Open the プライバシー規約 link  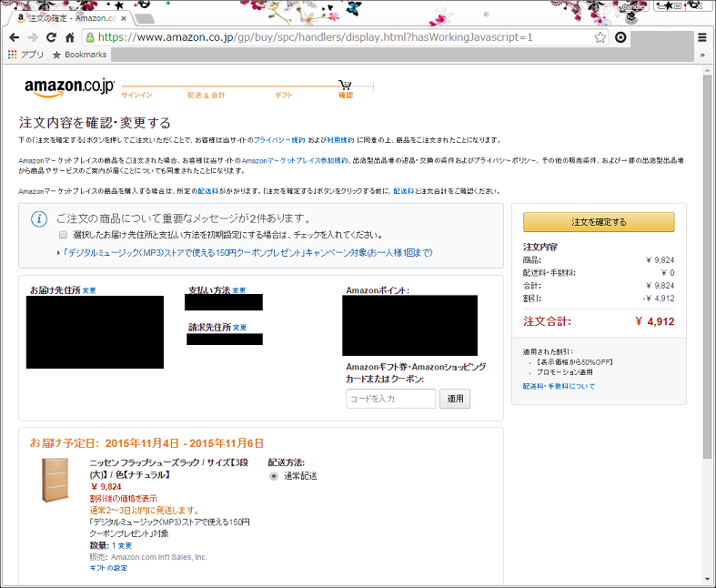(279, 140)
